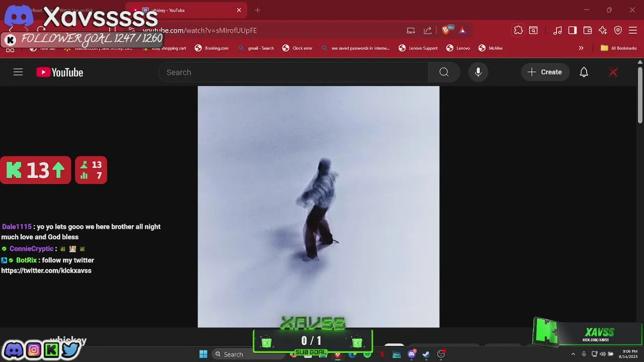
Task: Open the twitter.com/kickxavss link in chat
Action: click(x=46, y=271)
